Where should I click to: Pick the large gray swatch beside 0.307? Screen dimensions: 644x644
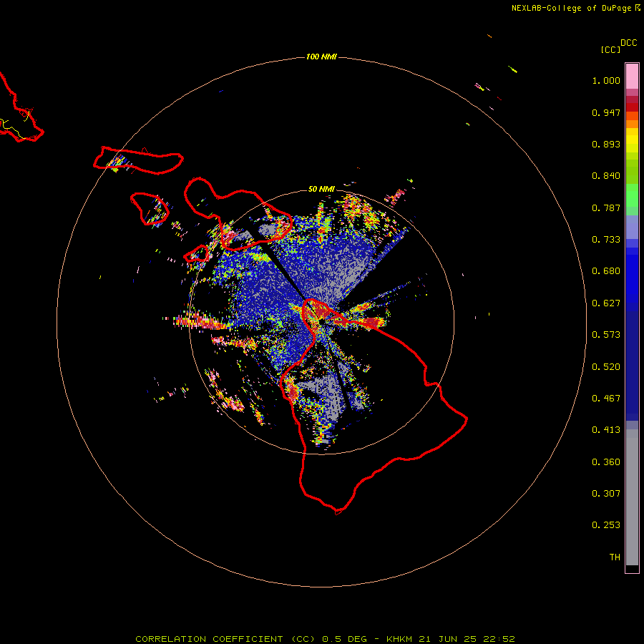click(632, 501)
